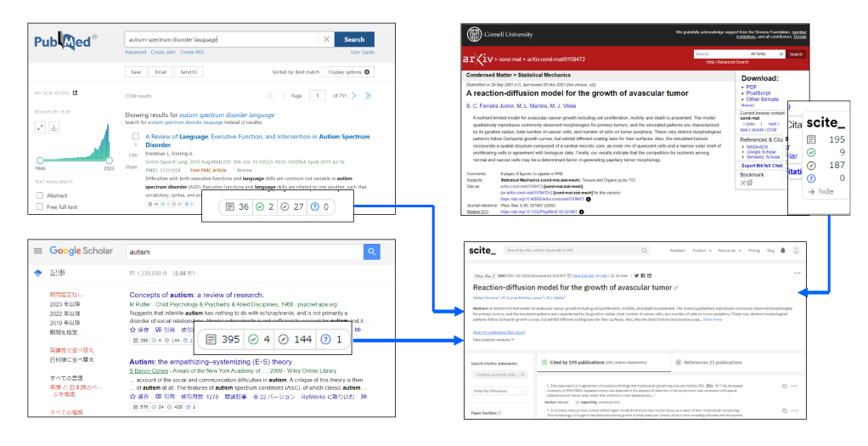
Task: Expand the scite Product menu
Action: [702, 251]
